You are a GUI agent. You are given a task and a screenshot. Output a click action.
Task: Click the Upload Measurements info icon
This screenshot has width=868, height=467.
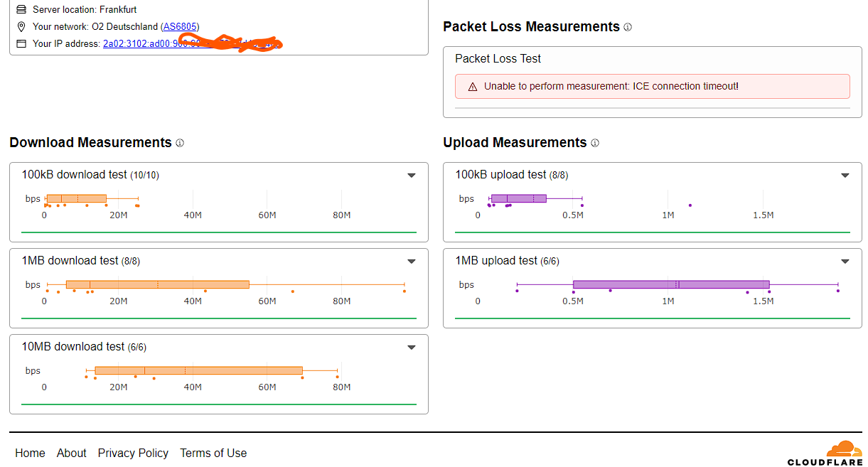coord(595,143)
